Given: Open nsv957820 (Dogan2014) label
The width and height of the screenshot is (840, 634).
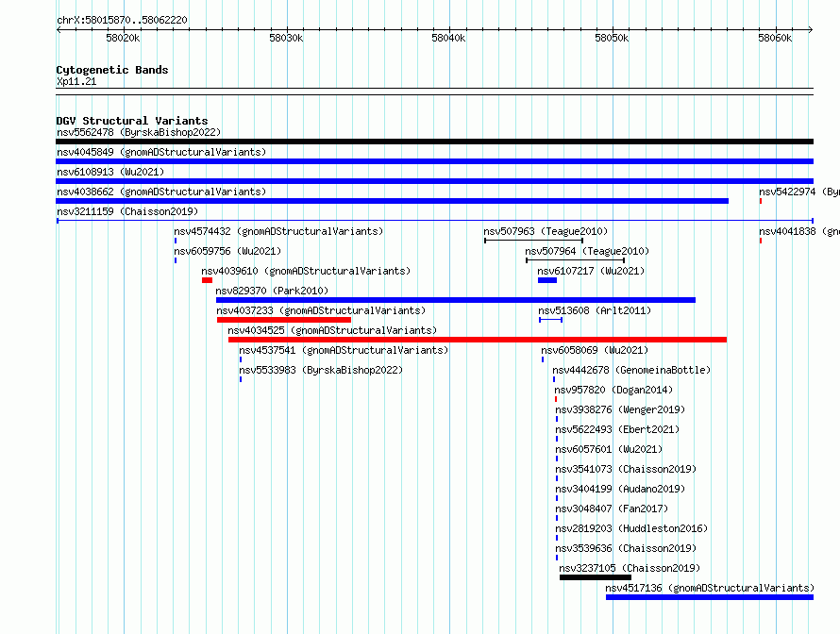Looking at the screenshot, I should (613, 390).
